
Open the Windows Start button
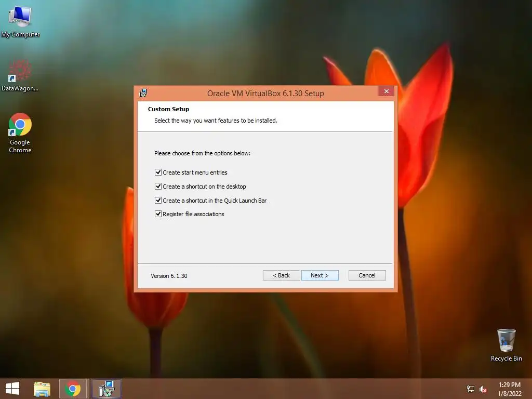pyautogui.click(x=12, y=389)
